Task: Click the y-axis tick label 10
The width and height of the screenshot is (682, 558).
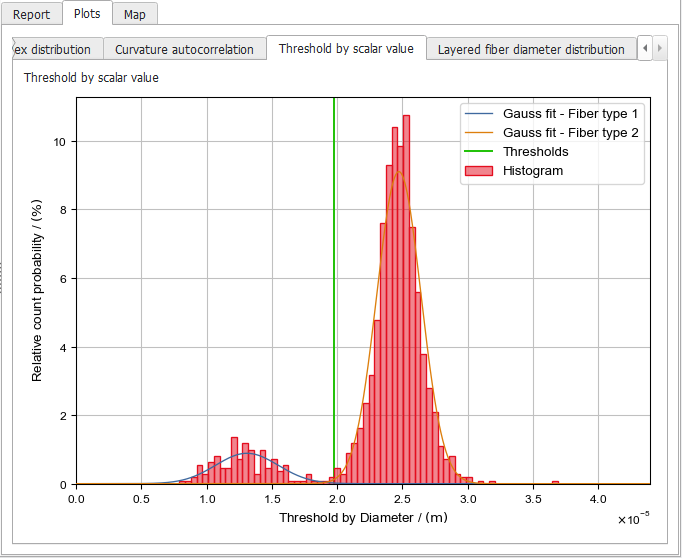Action: 59,142
